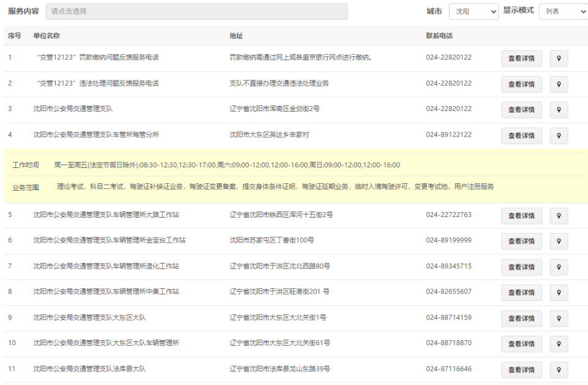The height and width of the screenshot is (385, 588).
Task: Select unit name 沈阳市公安局交通管理支队法库县大队
Action: [89, 369]
